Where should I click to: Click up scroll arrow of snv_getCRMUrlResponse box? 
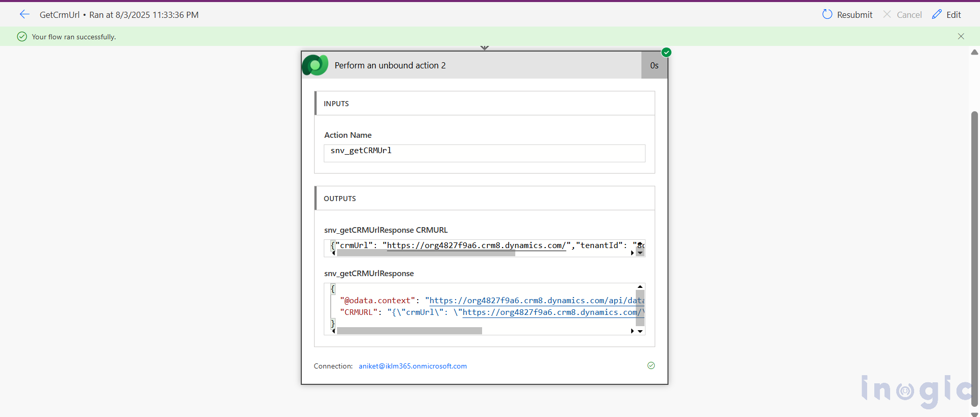click(640, 287)
